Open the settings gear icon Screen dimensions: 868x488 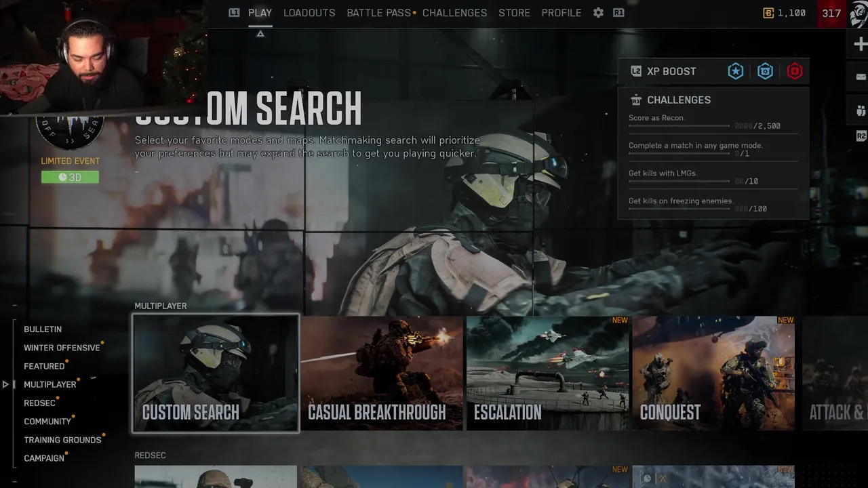pyautogui.click(x=598, y=13)
